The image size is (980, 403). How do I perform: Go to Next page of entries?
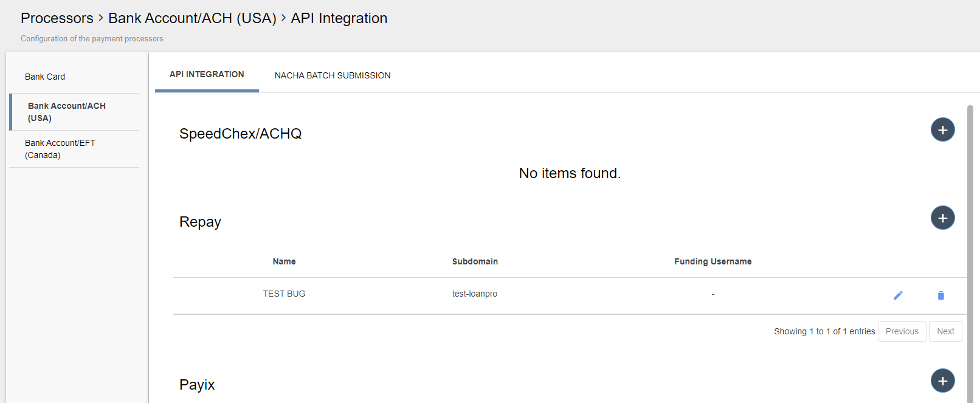pyautogui.click(x=945, y=331)
